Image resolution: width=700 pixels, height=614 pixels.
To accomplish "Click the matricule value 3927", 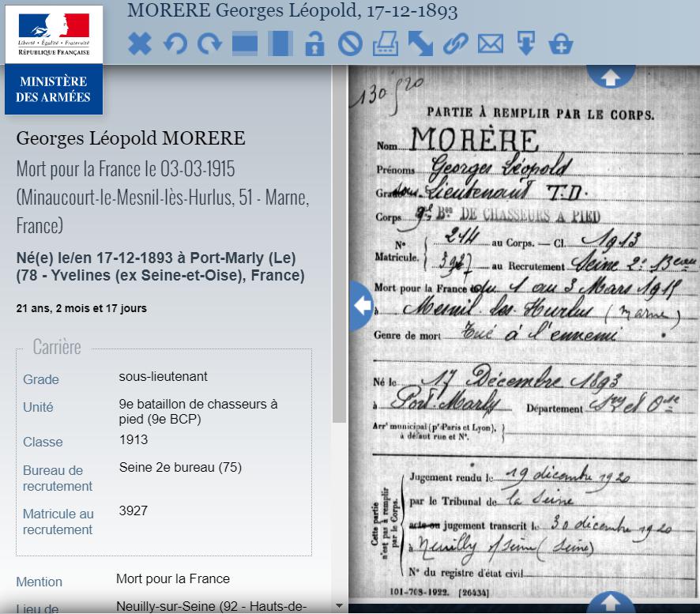I will (133, 510).
